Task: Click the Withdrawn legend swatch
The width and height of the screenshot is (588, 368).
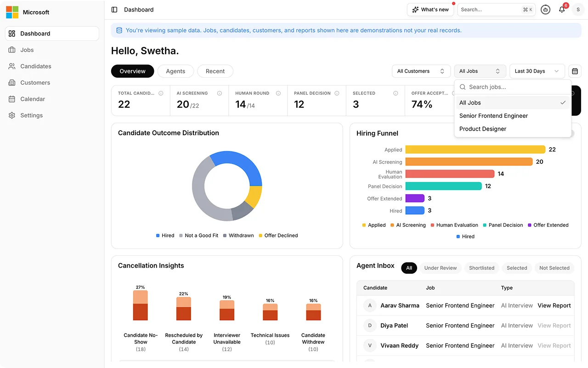Action: tap(225, 236)
